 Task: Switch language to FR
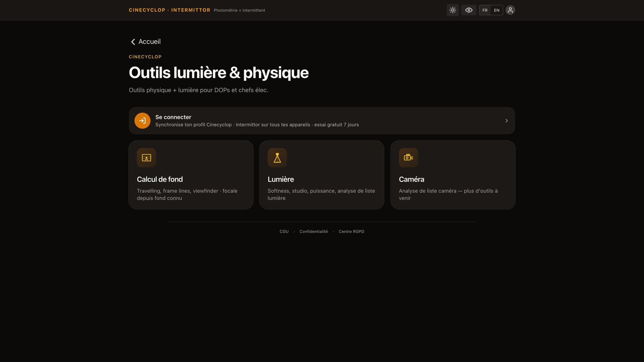pyautogui.click(x=485, y=10)
